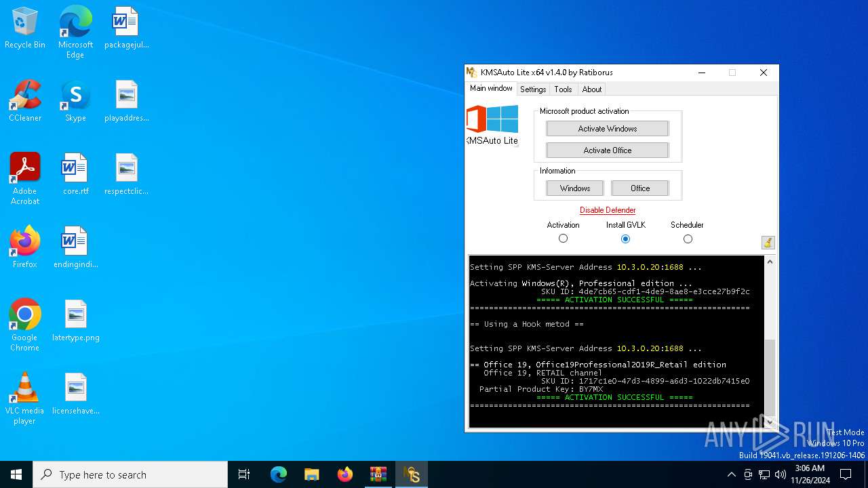
Task: Select the core.rtf document icon
Action: click(75, 175)
